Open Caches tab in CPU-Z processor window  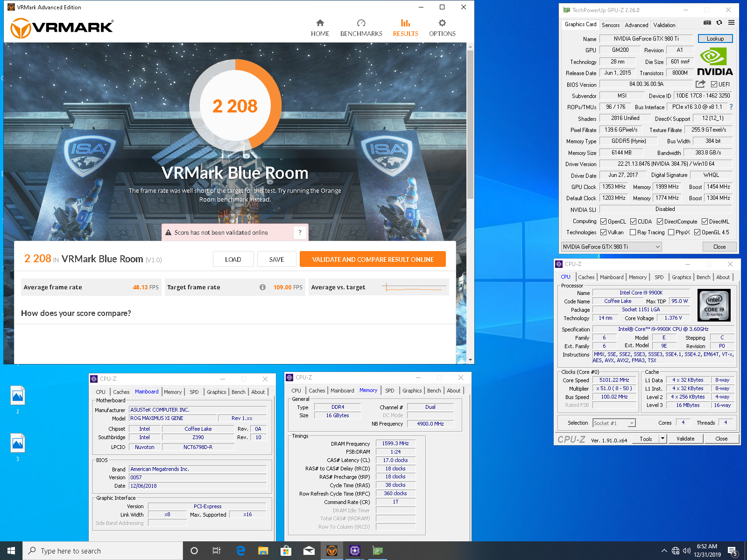point(586,277)
